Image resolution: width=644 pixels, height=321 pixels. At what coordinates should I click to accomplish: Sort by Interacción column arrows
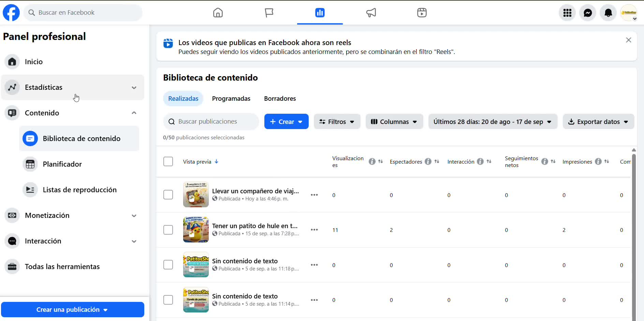(x=489, y=162)
